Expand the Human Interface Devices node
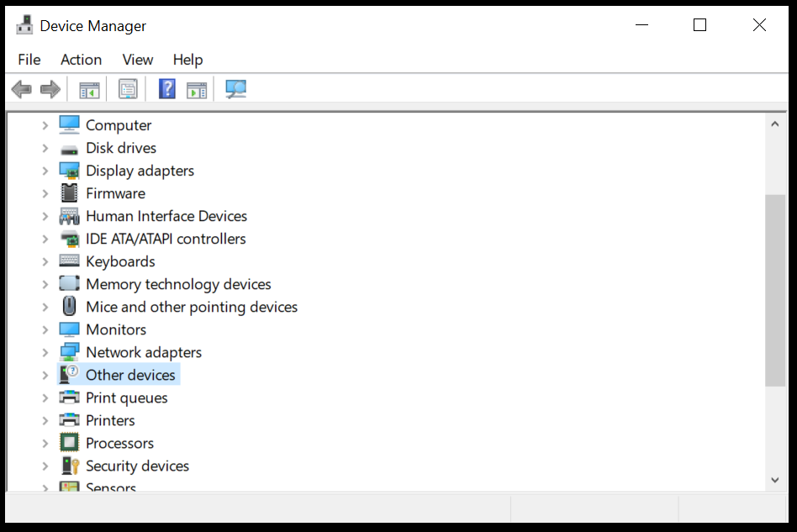 [45, 216]
